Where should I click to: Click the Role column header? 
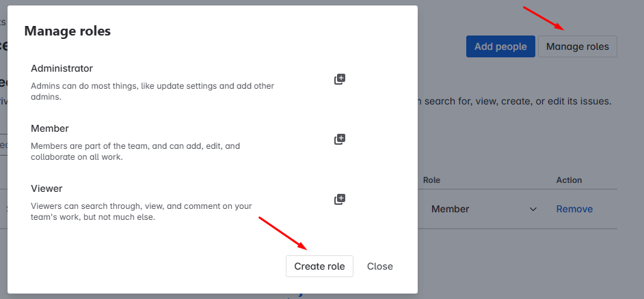pyautogui.click(x=431, y=180)
